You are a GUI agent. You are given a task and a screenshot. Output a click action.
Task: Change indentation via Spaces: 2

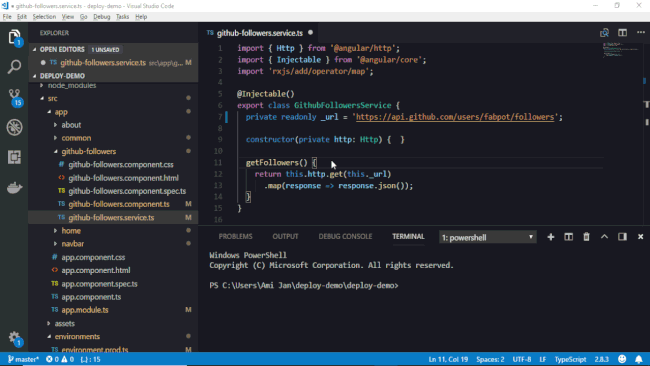tap(490, 359)
